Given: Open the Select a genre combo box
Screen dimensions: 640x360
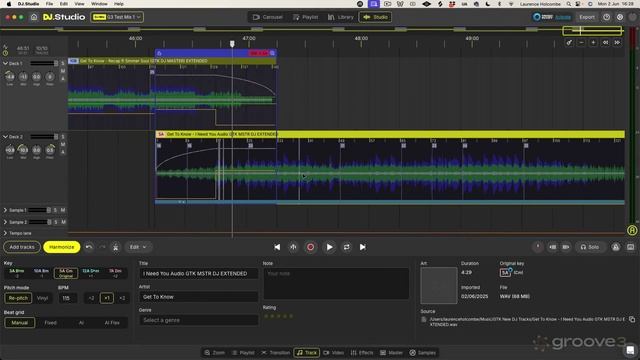Looking at the screenshot, I should pos(198,320).
